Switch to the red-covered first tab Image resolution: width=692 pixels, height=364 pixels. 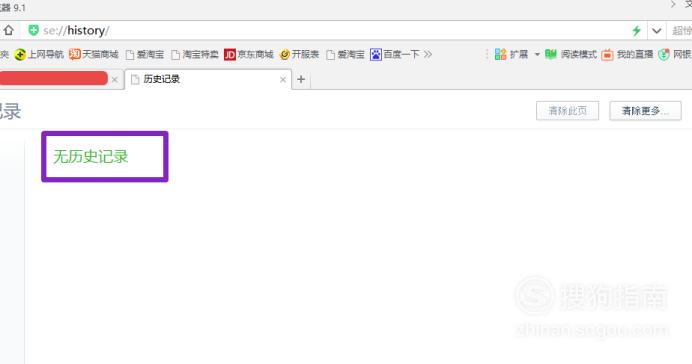pyautogui.click(x=54, y=79)
